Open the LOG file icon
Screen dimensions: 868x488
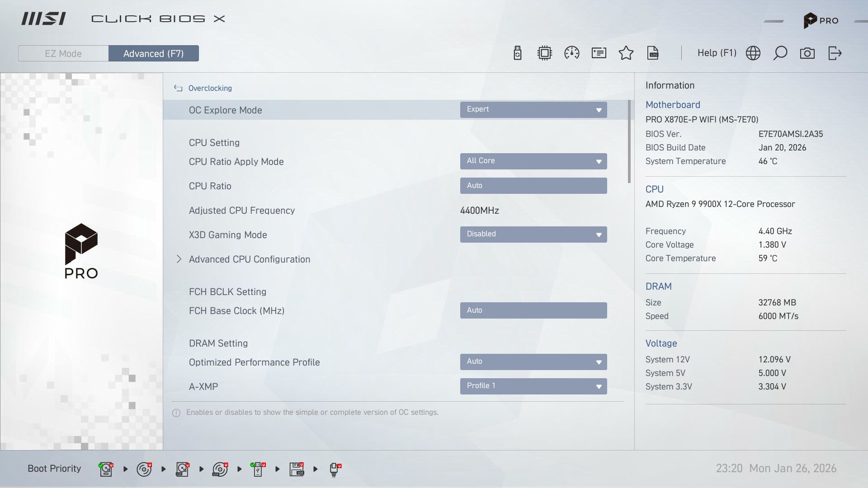pyautogui.click(x=653, y=53)
